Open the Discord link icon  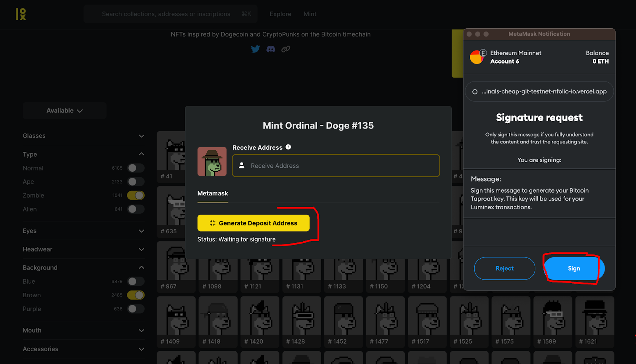coord(271,49)
